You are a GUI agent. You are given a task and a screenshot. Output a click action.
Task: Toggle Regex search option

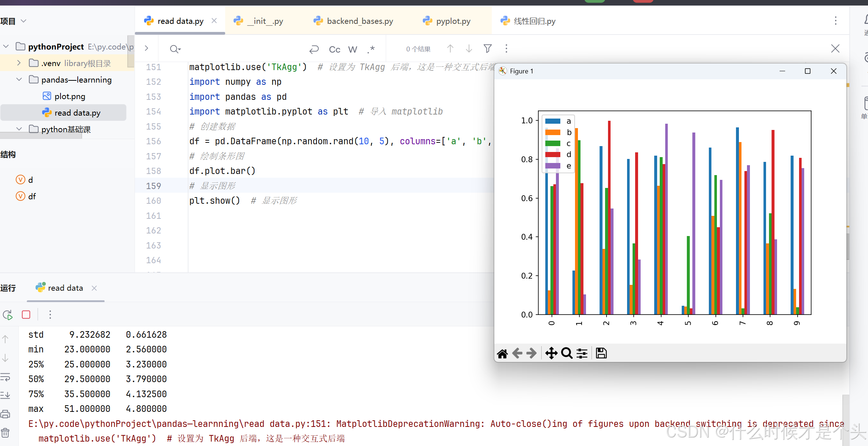371,50
